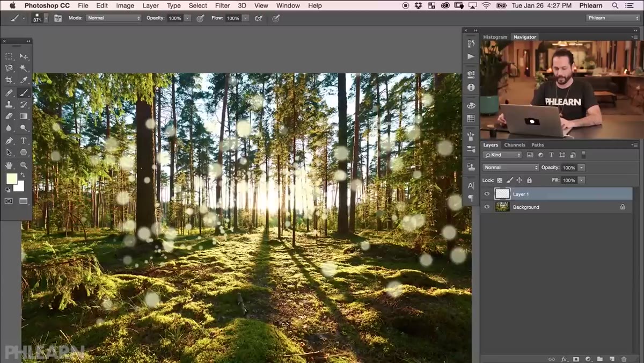Hide the Background layer eye

pyautogui.click(x=487, y=207)
